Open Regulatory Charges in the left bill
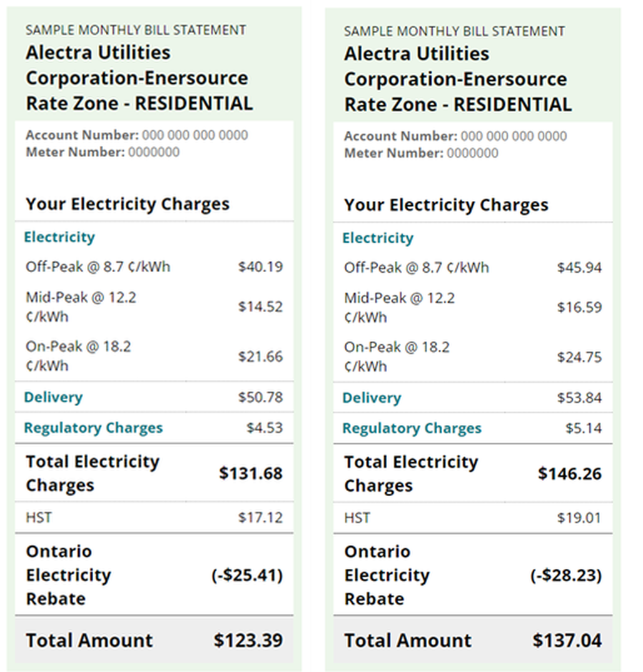 93,428
